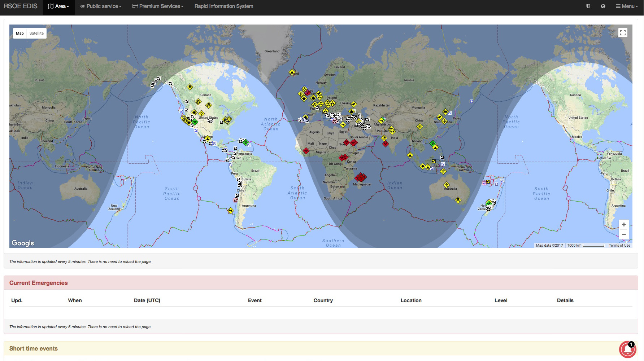Select the red biohazard marker in West Africa
644x361 pixels.
pos(306,150)
